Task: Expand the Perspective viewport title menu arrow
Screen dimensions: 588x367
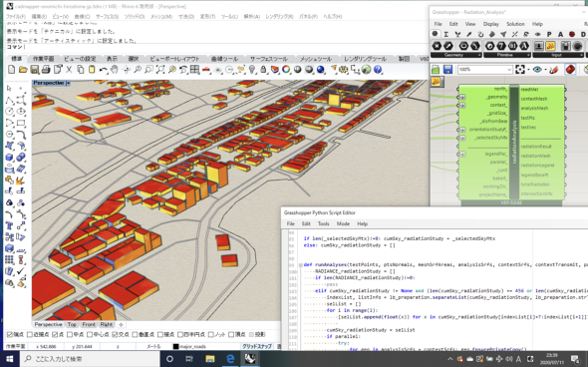Action: [x=68, y=83]
